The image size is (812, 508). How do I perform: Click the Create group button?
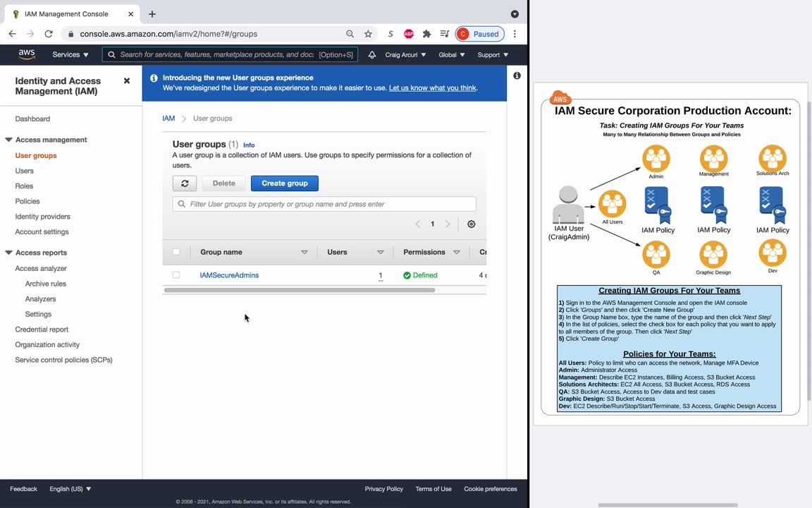click(285, 183)
